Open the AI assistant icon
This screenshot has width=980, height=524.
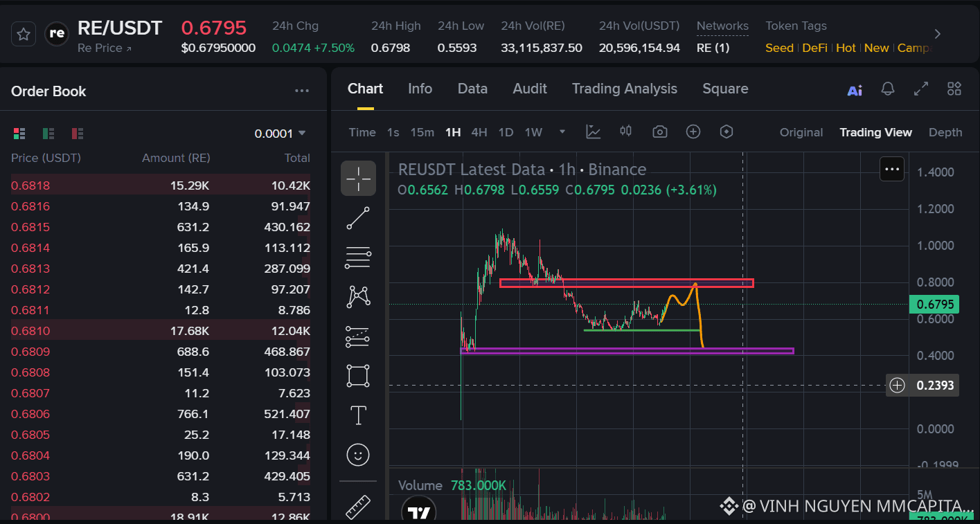click(x=855, y=90)
